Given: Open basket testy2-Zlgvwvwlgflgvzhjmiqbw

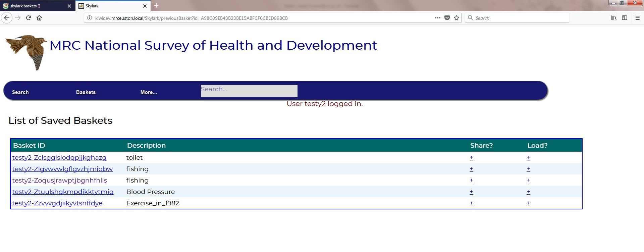Looking at the screenshot, I should pos(62,169).
